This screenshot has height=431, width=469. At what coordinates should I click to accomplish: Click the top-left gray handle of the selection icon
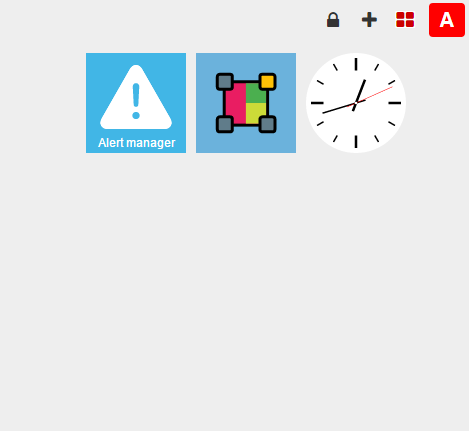(x=225, y=82)
